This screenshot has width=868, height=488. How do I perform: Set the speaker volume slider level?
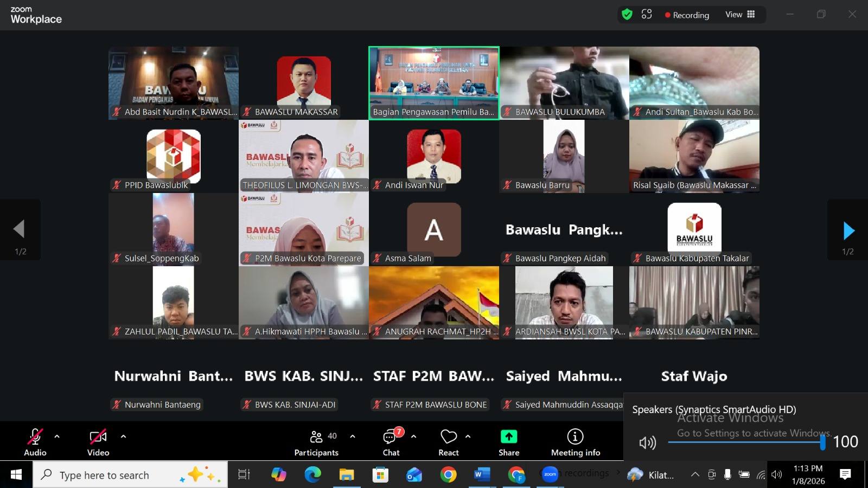coord(746,442)
